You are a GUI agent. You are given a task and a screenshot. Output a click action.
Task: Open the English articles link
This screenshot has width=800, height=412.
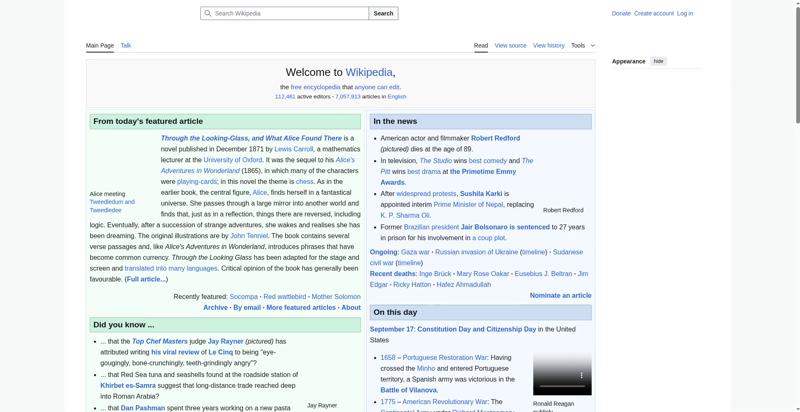[397, 96]
